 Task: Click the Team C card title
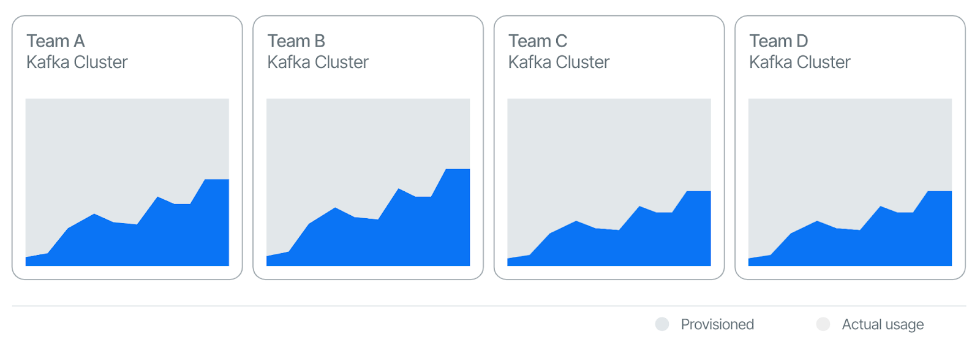(538, 41)
